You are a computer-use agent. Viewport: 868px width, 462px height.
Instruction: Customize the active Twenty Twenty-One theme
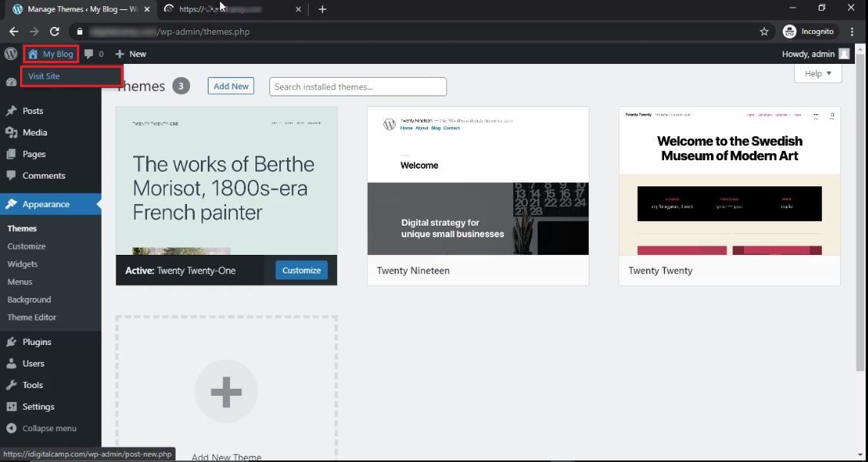pyautogui.click(x=302, y=270)
